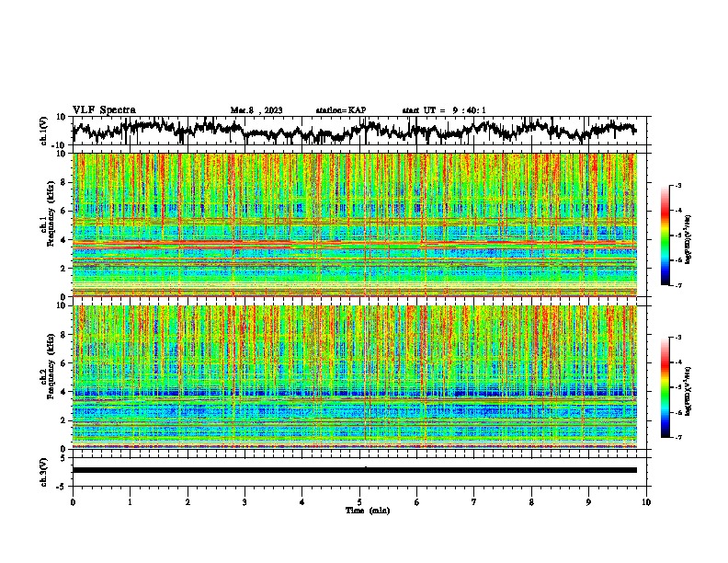Click the '0' tick on the time axis
This screenshot has height=563, width=728.
pos(73,502)
